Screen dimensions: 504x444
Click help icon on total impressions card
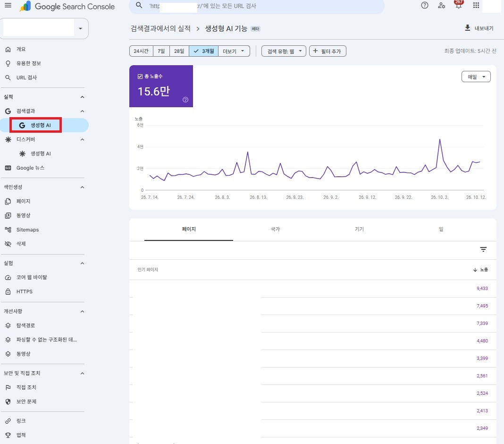coord(185,100)
